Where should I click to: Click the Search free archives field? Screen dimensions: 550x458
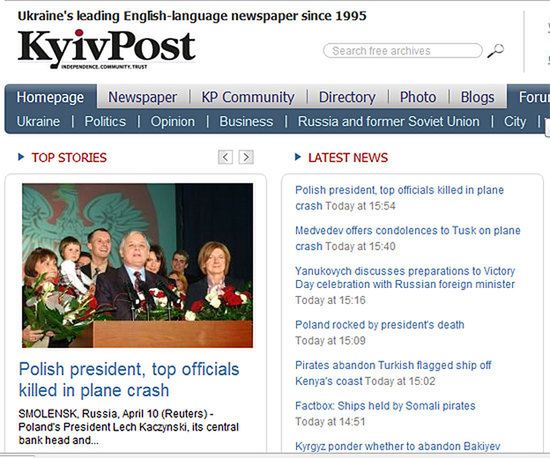pos(403,51)
